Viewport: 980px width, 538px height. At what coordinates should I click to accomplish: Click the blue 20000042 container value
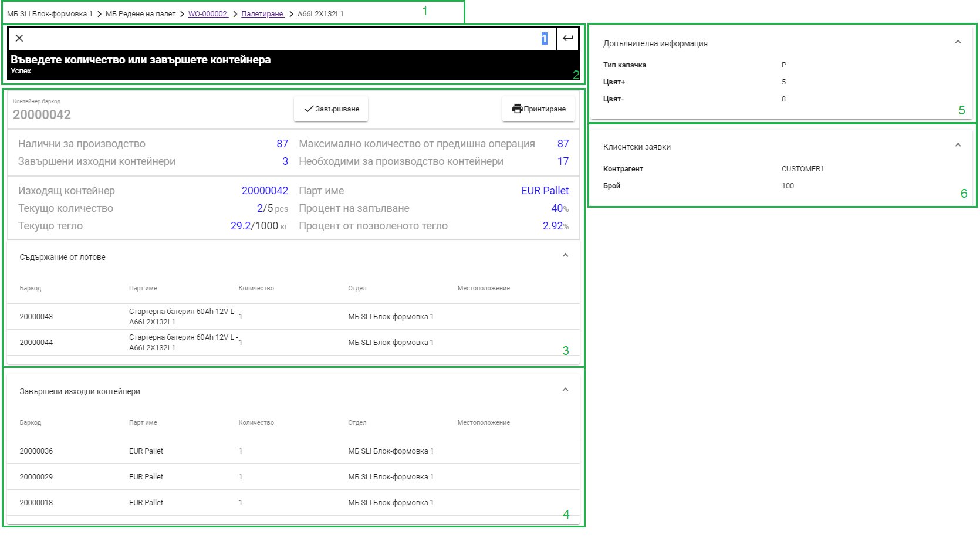coord(265,190)
